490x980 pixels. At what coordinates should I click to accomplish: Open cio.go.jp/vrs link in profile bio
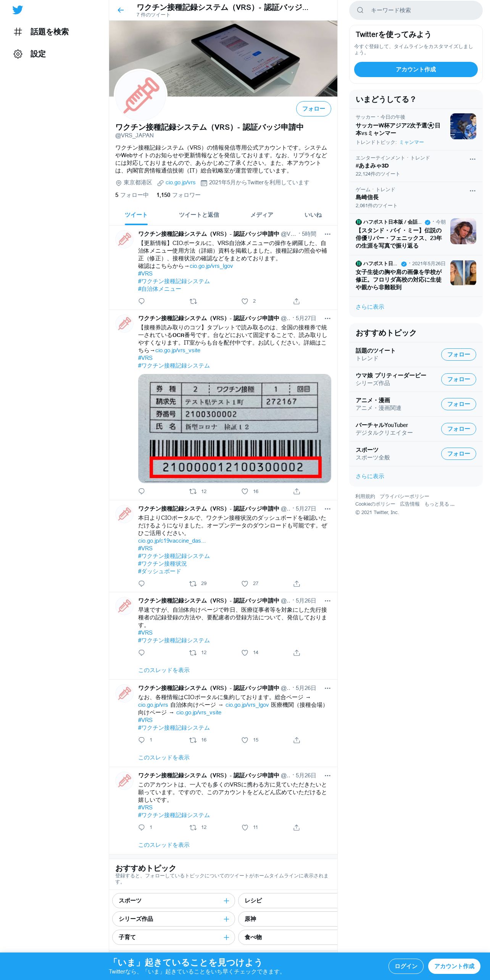(x=180, y=182)
